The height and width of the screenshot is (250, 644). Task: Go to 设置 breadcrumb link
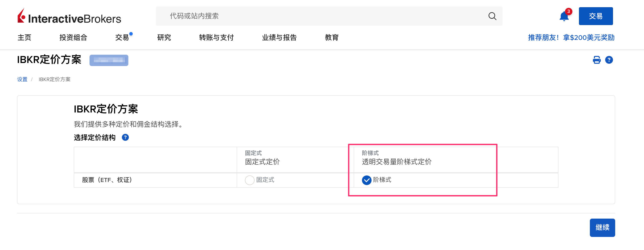click(22, 79)
